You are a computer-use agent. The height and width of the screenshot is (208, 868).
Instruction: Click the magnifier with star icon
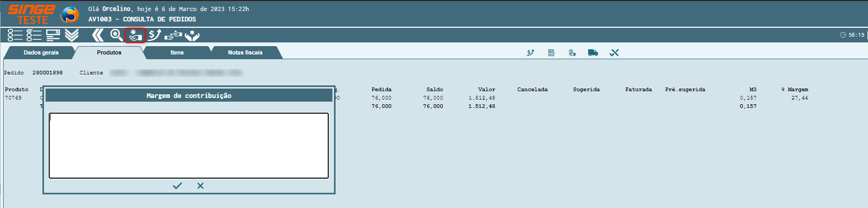(x=116, y=35)
